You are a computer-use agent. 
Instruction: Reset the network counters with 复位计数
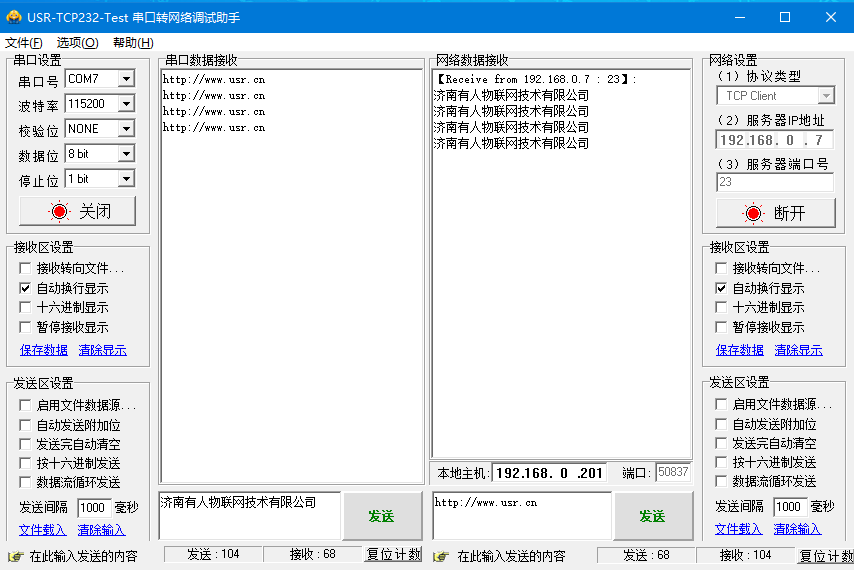pyautogui.click(x=825, y=555)
